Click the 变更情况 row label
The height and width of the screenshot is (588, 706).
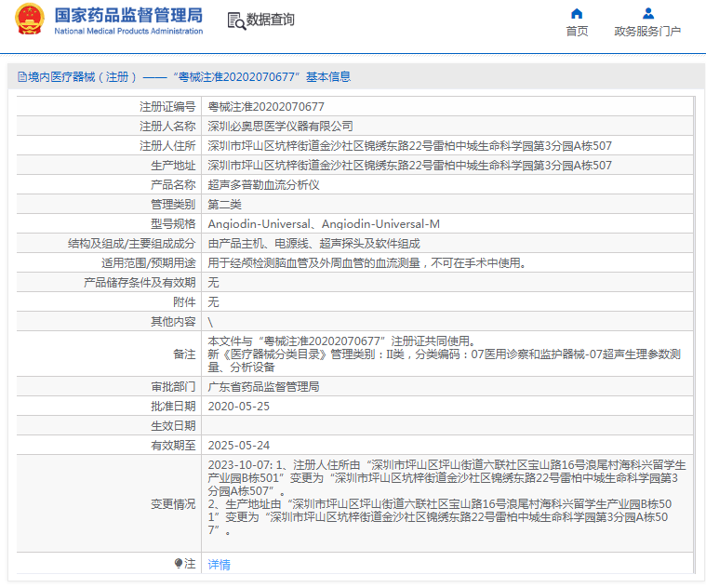click(173, 504)
